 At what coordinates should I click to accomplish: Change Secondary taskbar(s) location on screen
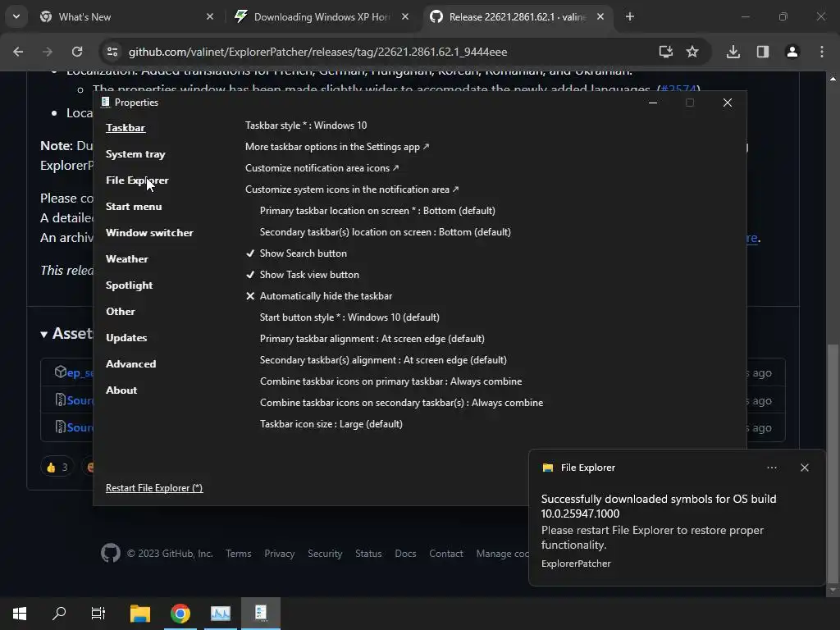coord(386,232)
